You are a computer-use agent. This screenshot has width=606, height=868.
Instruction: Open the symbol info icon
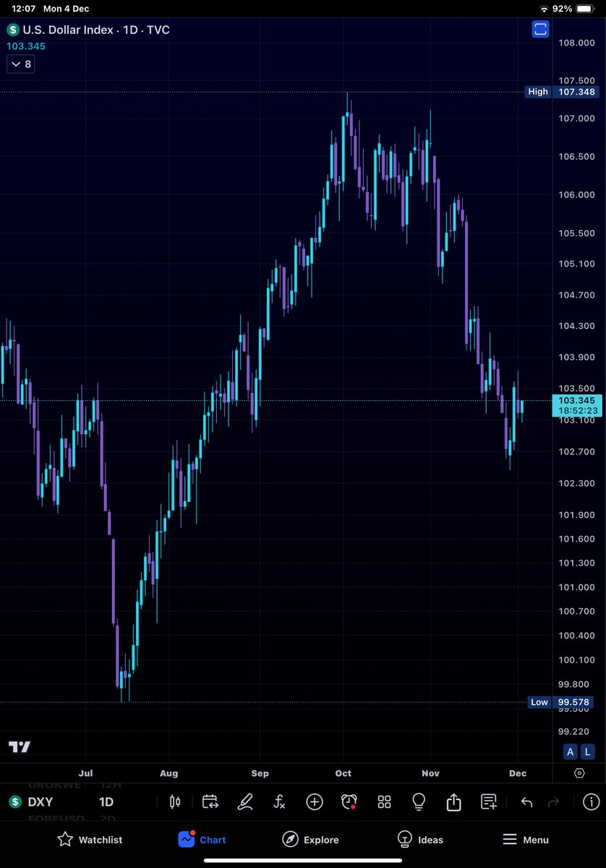591,801
